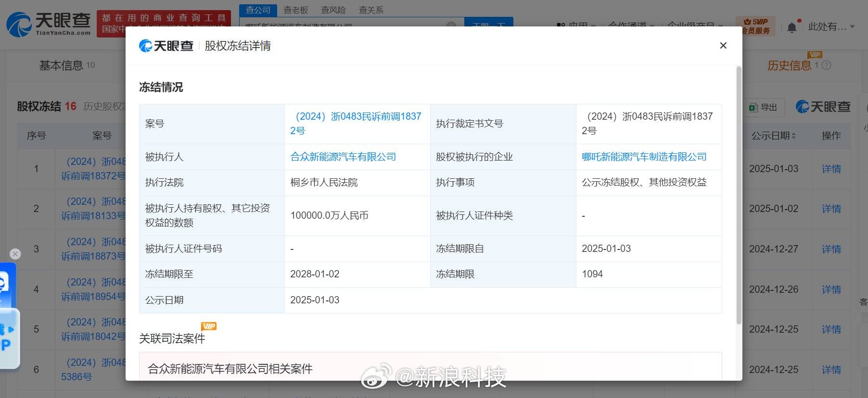Click the help question icon beside 历史信息
868x398 pixels.
click(827, 65)
